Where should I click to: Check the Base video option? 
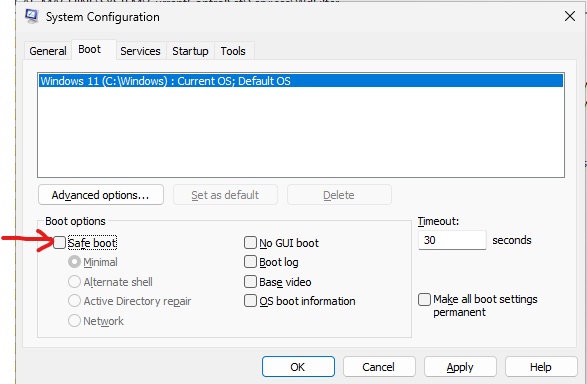click(x=250, y=282)
